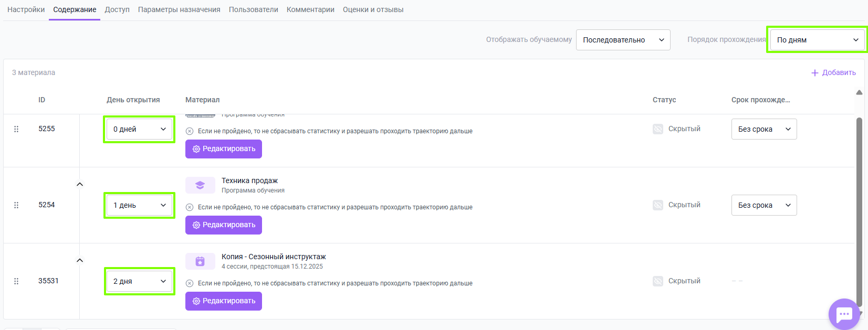This screenshot has height=330, width=868.
Task: Switch to the Настройки tab
Action: [x=26, y=9]
